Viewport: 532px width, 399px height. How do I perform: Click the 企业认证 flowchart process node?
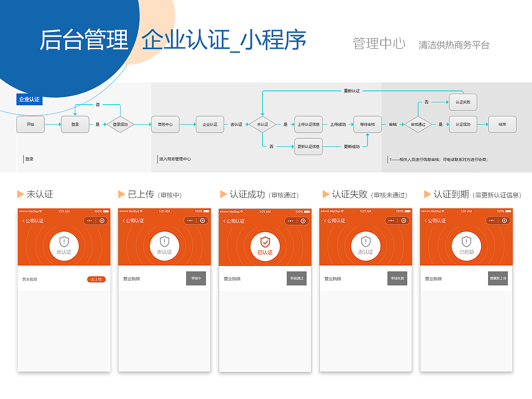pos(210,125)
